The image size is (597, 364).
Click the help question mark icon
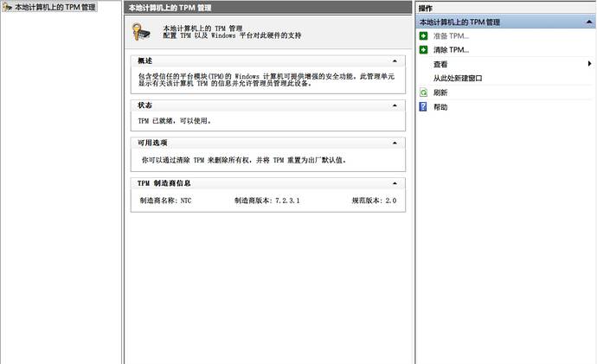tap(423, 106)
